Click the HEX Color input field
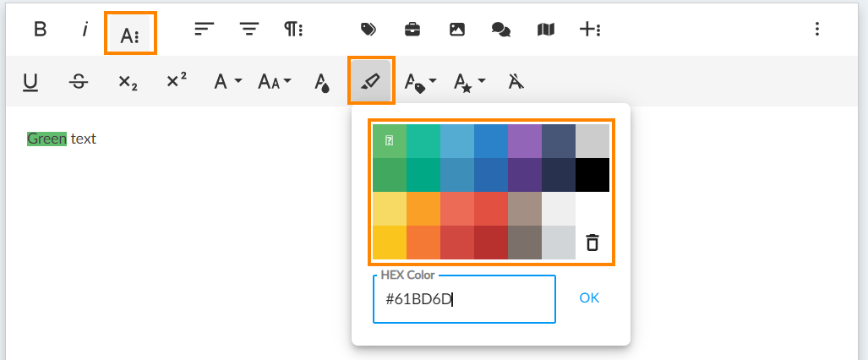Viewport: 868px width, 360px height. coord(463,299)
